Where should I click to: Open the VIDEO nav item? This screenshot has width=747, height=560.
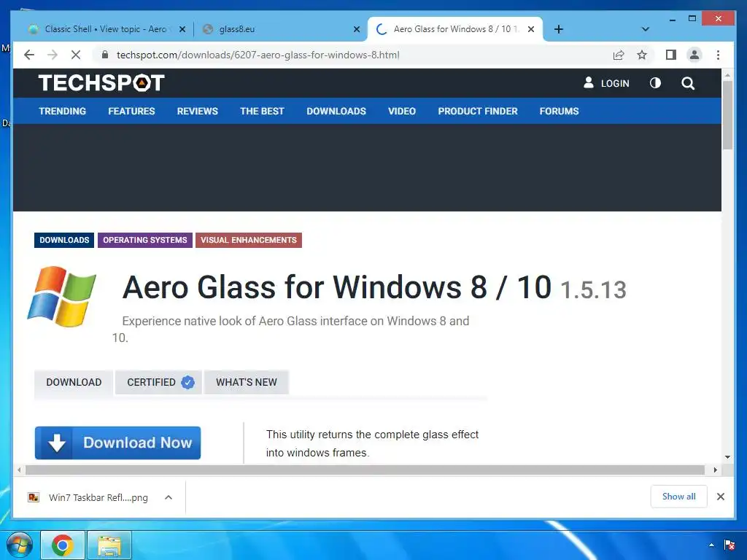(x=402, y=111)
